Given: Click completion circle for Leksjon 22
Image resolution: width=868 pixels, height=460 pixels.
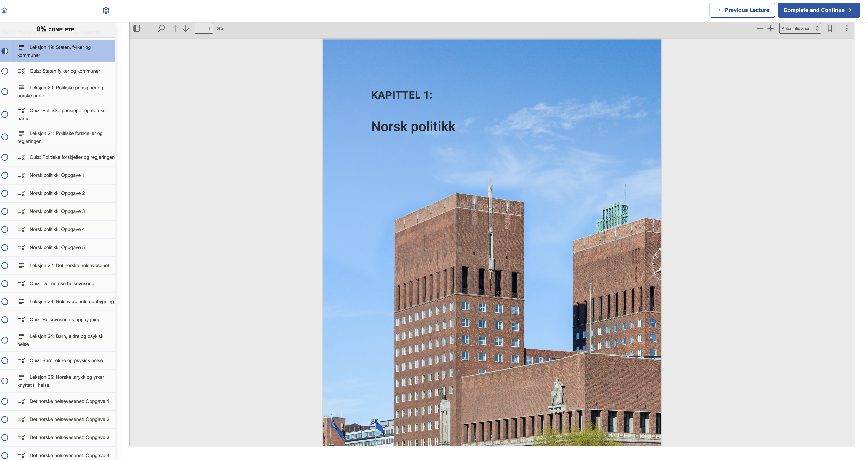Looking at the screenshot, I should point(5,266).
